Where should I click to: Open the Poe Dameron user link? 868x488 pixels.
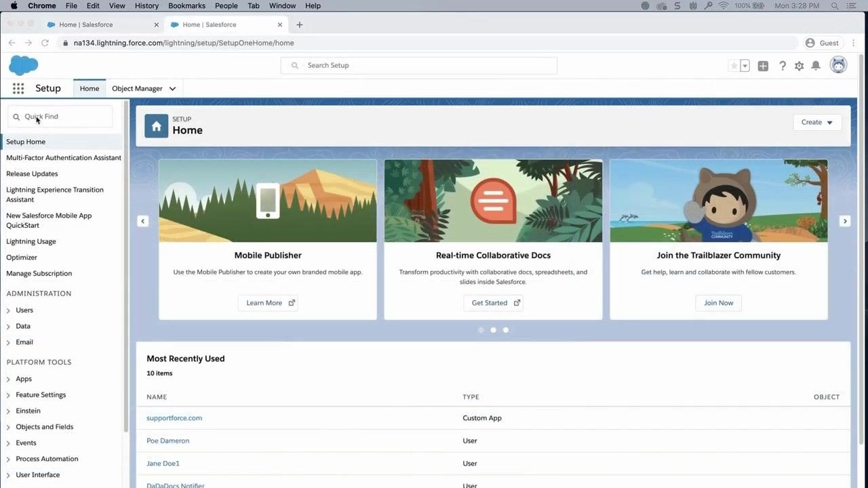(x=167, y=441)
